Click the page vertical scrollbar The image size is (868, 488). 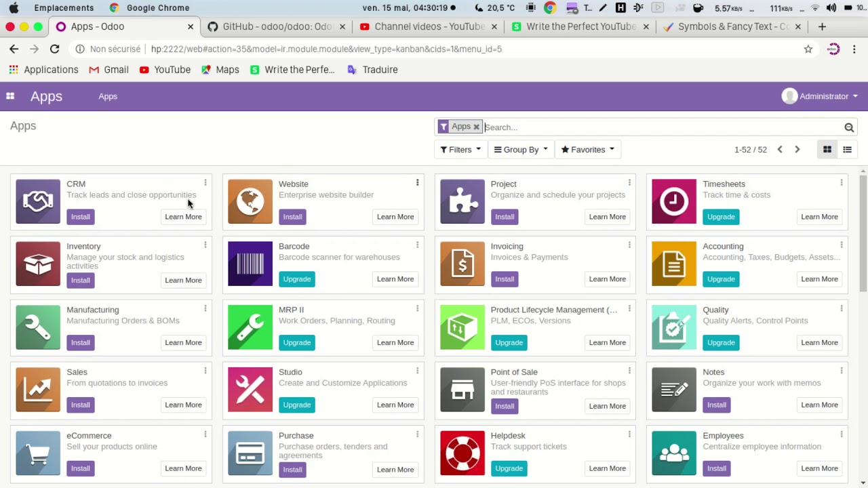click(x=863, y=234)
